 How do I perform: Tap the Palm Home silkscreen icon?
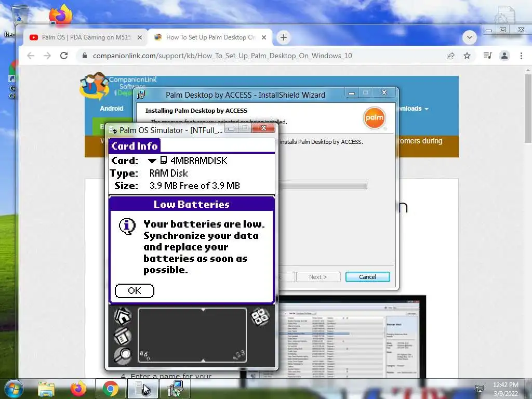pos(122,316)
